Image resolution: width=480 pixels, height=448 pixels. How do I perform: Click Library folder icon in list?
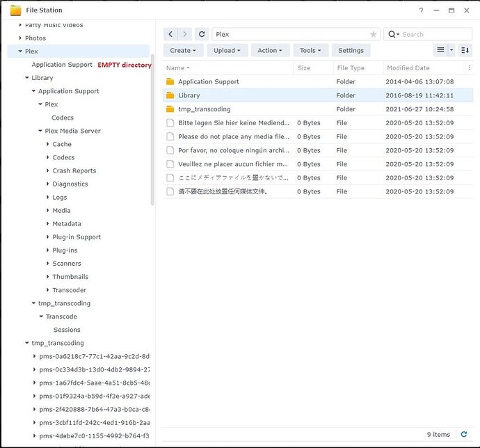[x=170, y=95]
